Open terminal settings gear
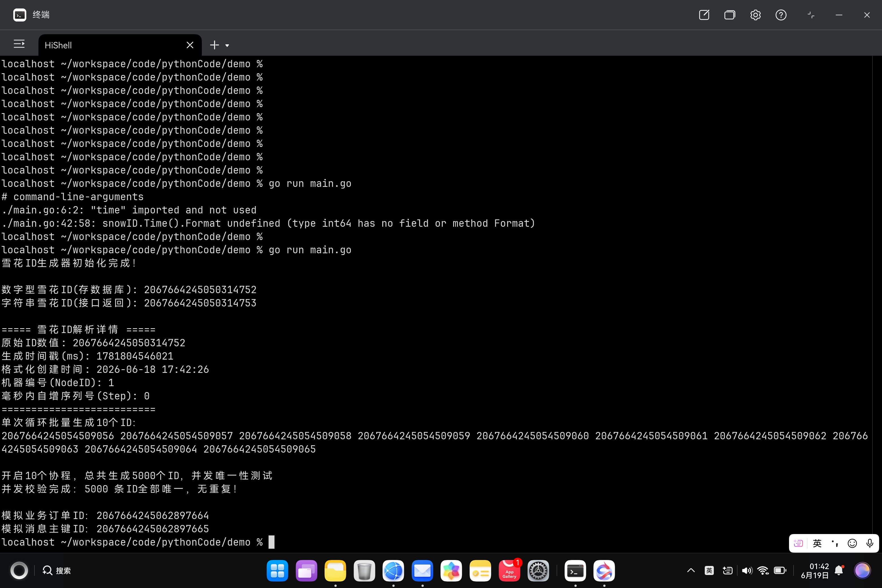 755,15
